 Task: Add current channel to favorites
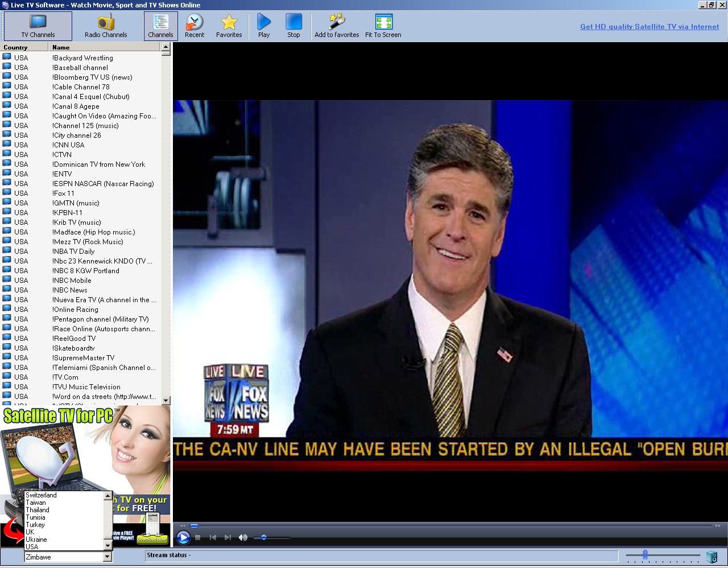(x=337, y=26)
